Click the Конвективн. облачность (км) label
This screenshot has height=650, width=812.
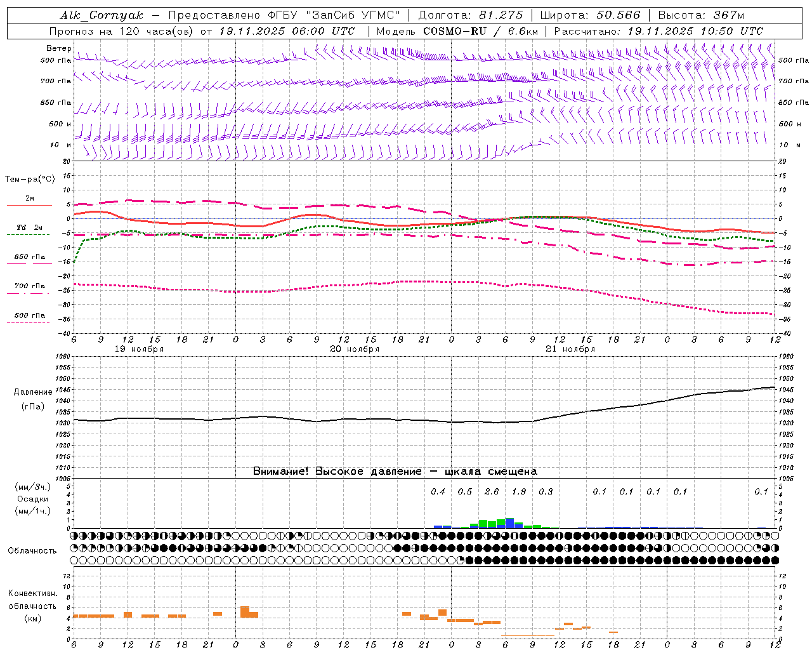point(32,606)
